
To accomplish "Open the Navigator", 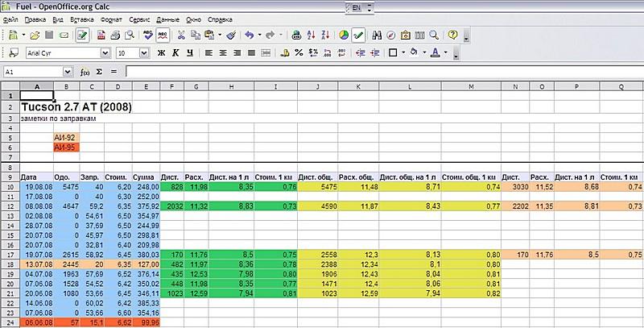I will click(x=391, y=35).
